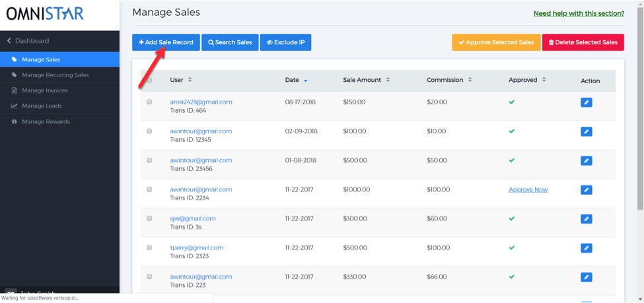Click the Manage Rewards gift icon

click(14, 121)
